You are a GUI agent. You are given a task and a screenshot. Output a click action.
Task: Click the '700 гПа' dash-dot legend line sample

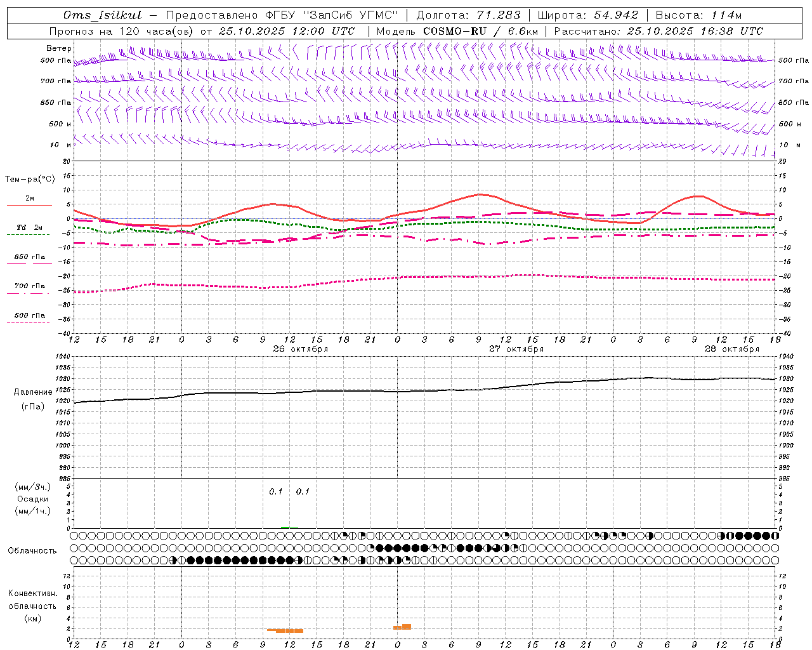coord(28,293)
